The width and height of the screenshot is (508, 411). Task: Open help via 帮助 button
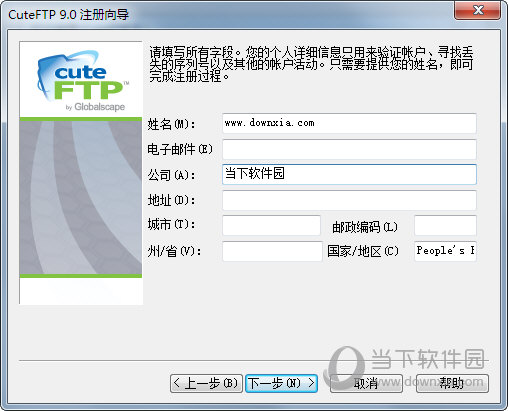click(x=452, y=383)
